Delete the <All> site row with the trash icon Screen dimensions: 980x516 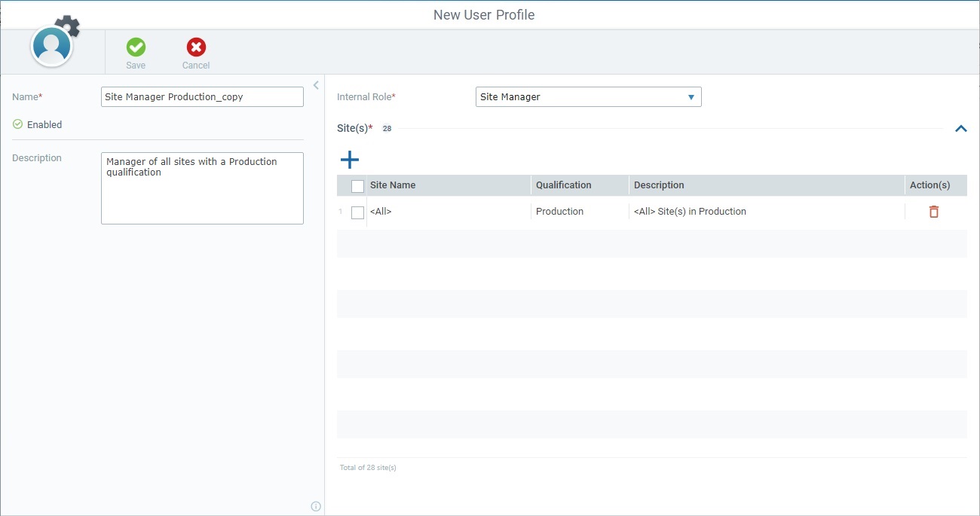(933, 212)
